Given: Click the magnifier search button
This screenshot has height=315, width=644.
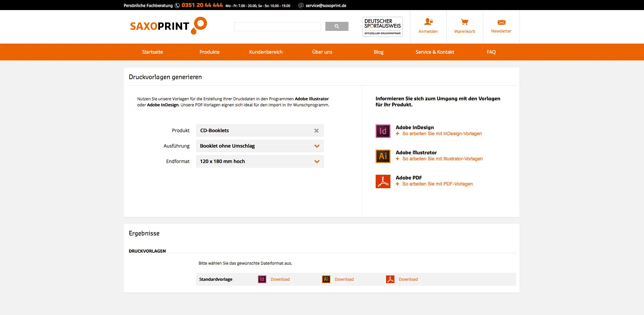Looking at the screenshot, I should [x=336, y=27].
